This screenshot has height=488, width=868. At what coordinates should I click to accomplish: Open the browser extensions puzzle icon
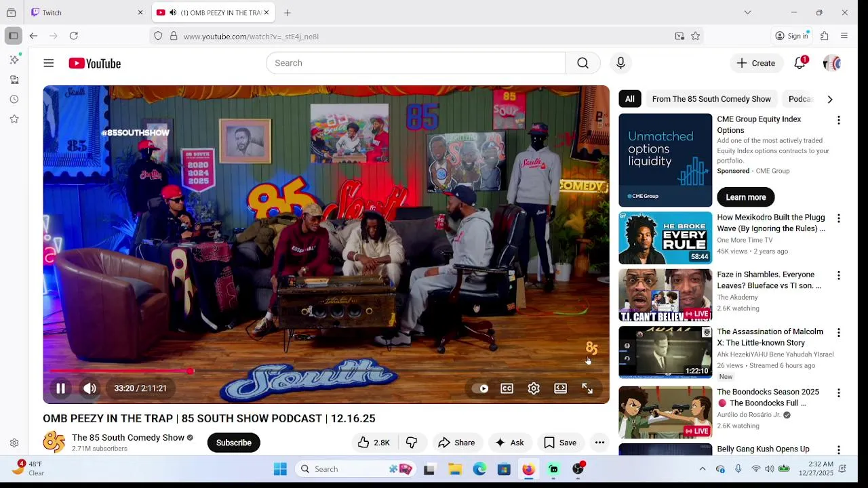(x=825, y=36)
